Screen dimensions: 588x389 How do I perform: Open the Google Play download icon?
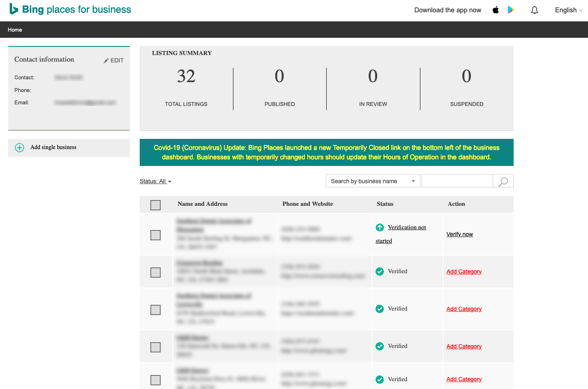511,10
